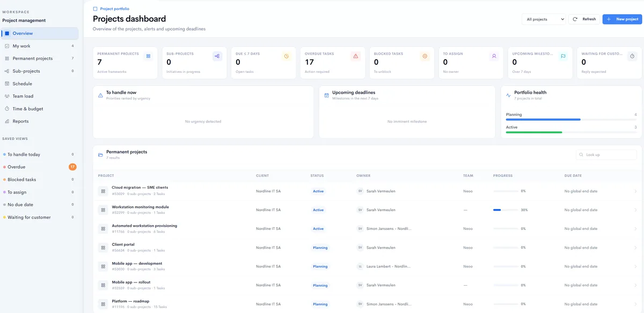Select Sub-projects in the sidebar

pyautogui.click(x=40, y=71)
